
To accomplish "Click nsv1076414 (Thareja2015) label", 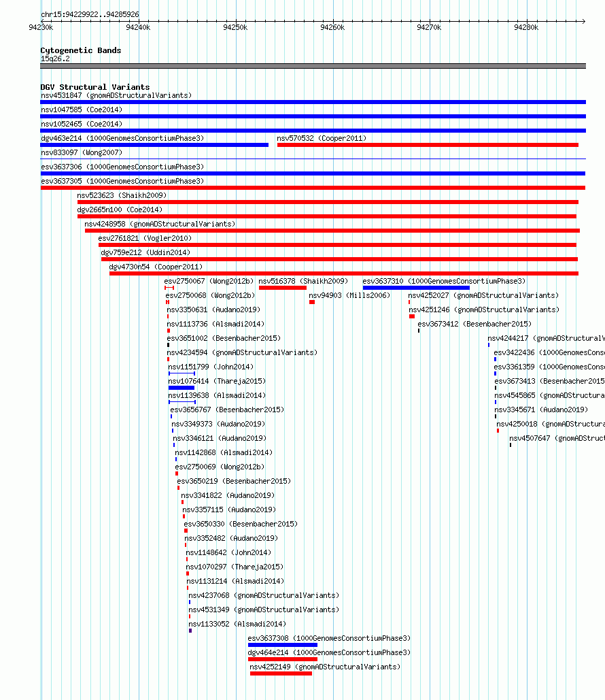I will click(217, 381).
